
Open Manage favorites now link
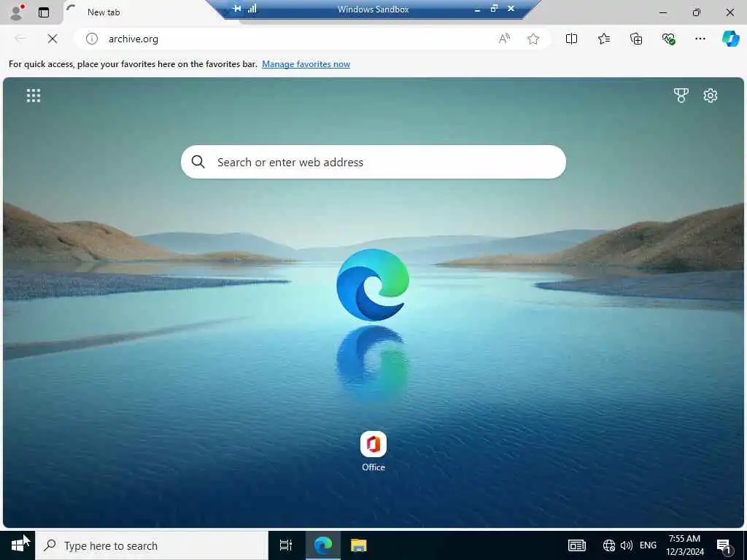coord(306,64)
